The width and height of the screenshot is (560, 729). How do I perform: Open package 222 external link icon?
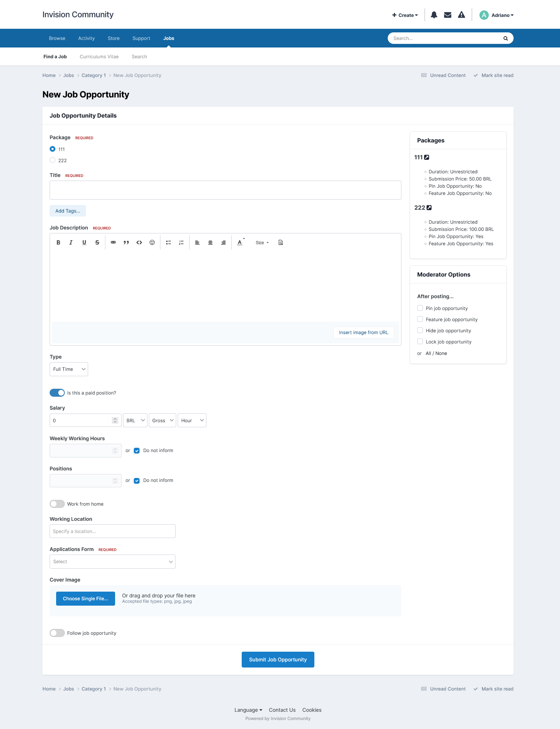pos(429,208)
